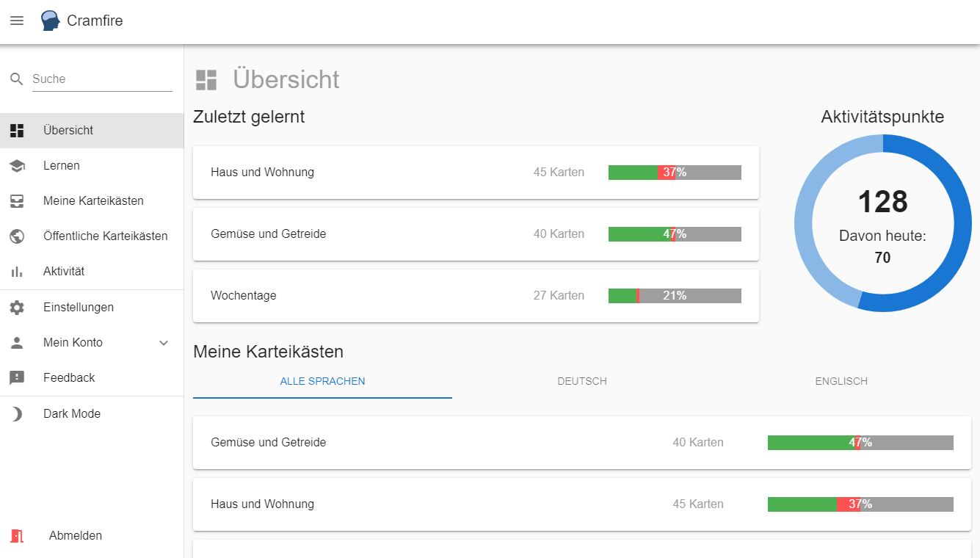Open the hamburger menu
The width and height of the screenshot is (980, 558).
click(16, 21)
